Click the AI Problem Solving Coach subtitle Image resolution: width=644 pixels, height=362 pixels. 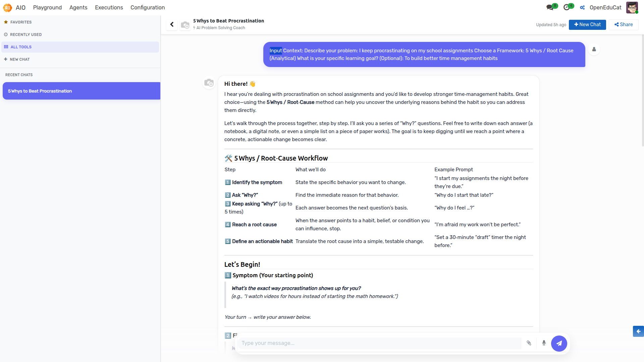coord(221,28)
